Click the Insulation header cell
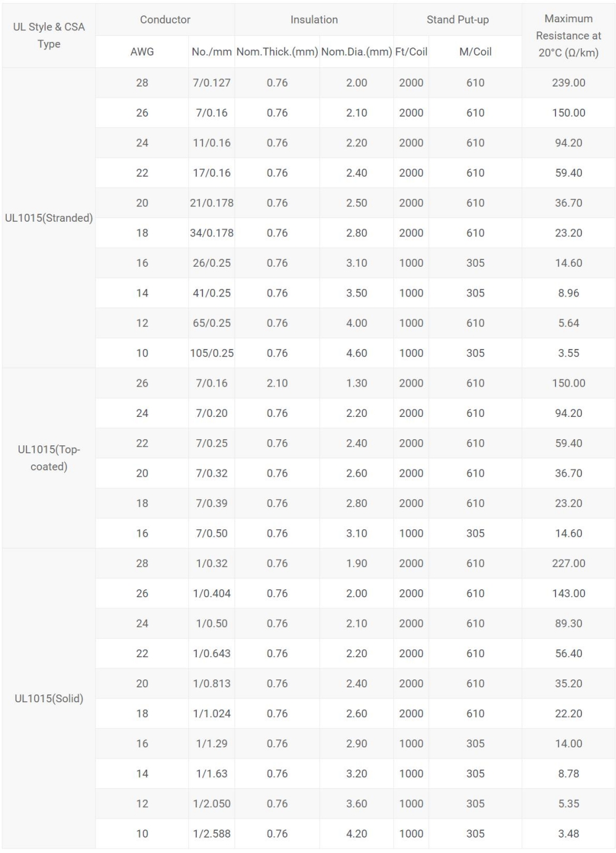Viewport: 616px width, 853px height. point(314,20)
